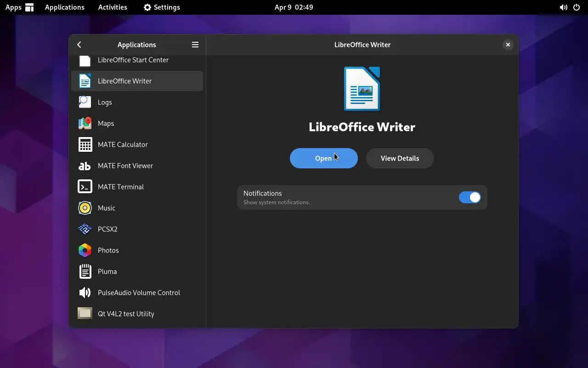588x368 pixels.
Task: Click the Music app icon
Action: (x=85, y=208)
